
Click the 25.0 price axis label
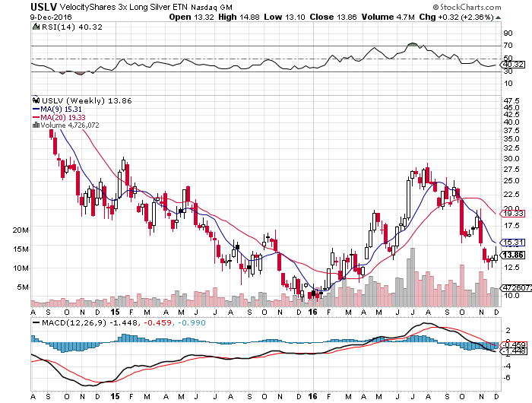[511, 181]
